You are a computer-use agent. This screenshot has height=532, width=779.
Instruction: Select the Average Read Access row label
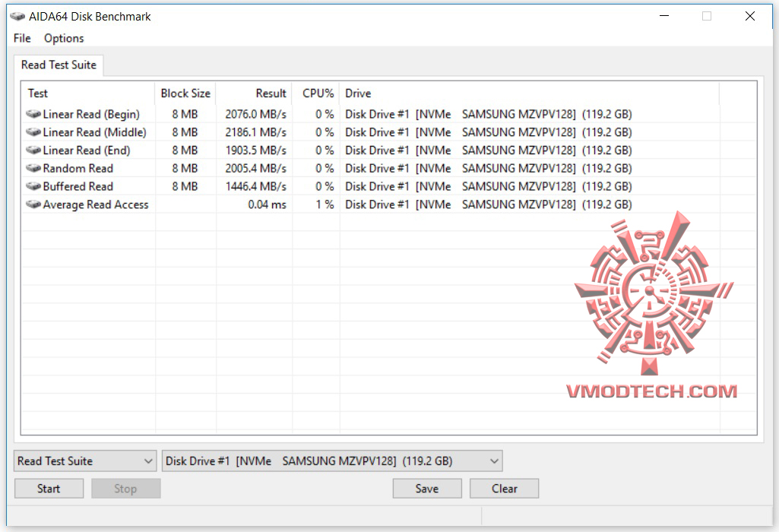(96, 204)
